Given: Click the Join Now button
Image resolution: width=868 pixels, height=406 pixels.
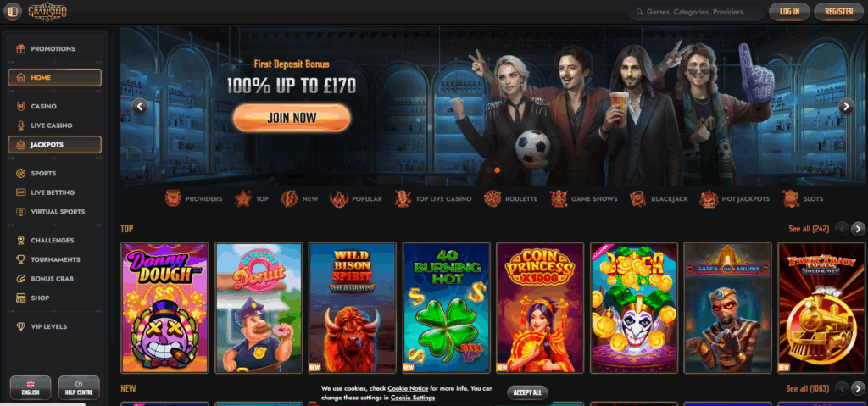Looking at the screenshot, I should tap(292, 118).
